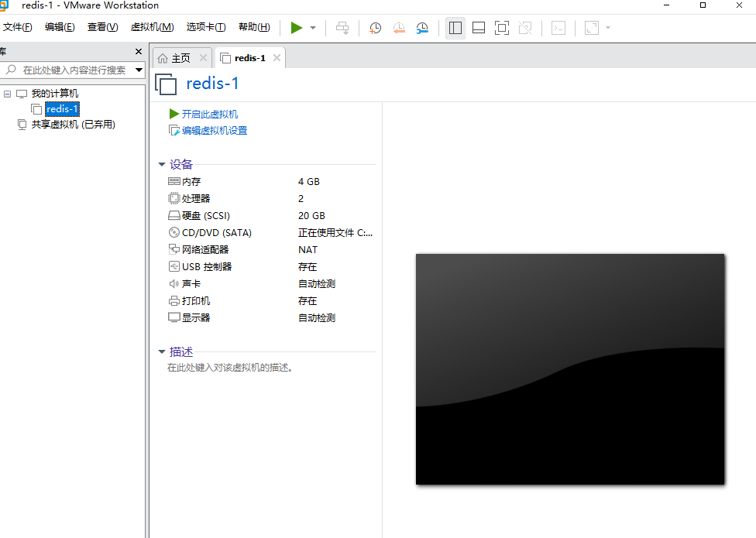Image resolution: width=756 pixels, height=538 pixels.
Task: Click the library search input field
Action: click(68, 70)
